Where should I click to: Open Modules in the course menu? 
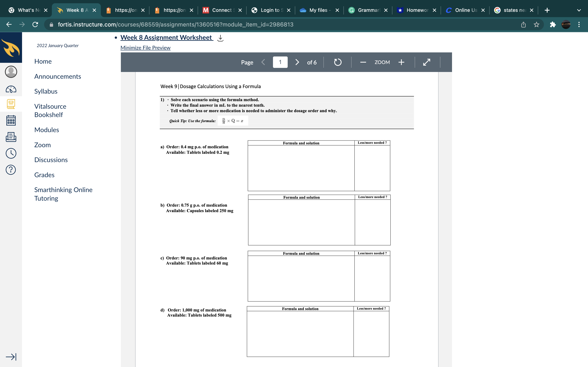click(x=47, y=130)
